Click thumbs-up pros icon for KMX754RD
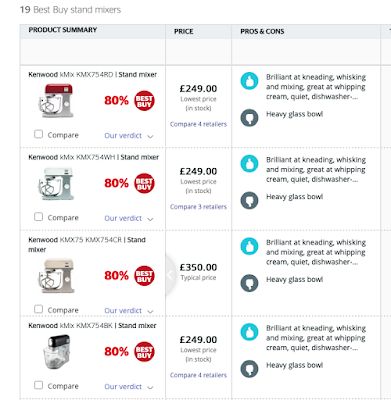 click(x=249, y=81)
